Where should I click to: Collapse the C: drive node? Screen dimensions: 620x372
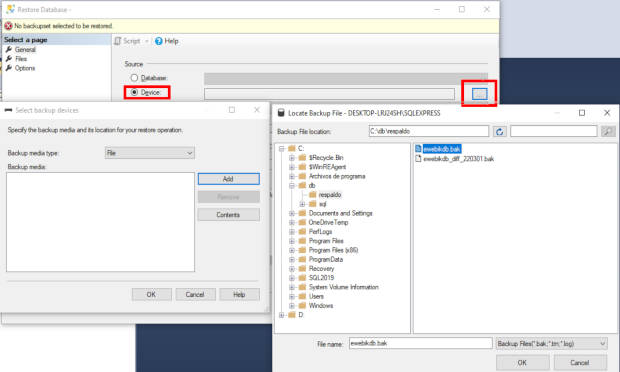tap(282, 149)
